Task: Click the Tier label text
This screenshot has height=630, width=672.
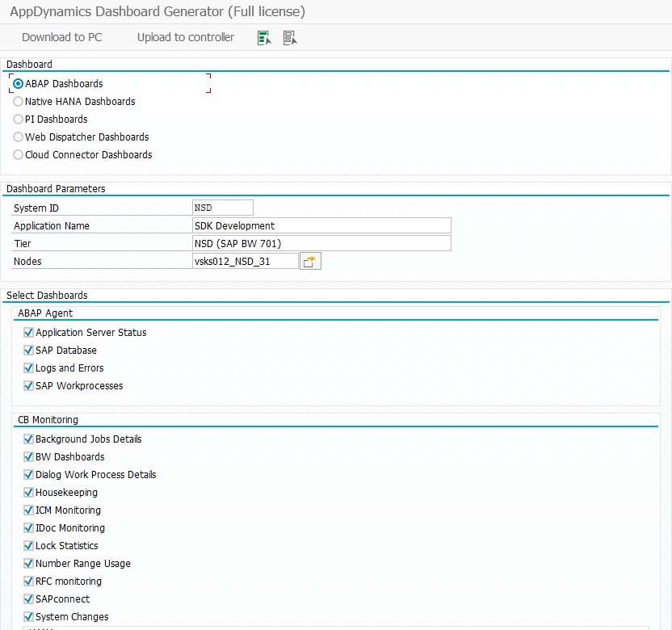Action: point(23,244)
